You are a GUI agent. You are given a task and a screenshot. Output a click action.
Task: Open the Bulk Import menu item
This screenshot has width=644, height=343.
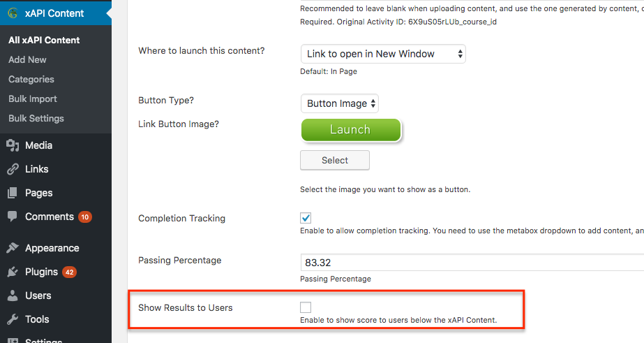(x=33, y=98)
